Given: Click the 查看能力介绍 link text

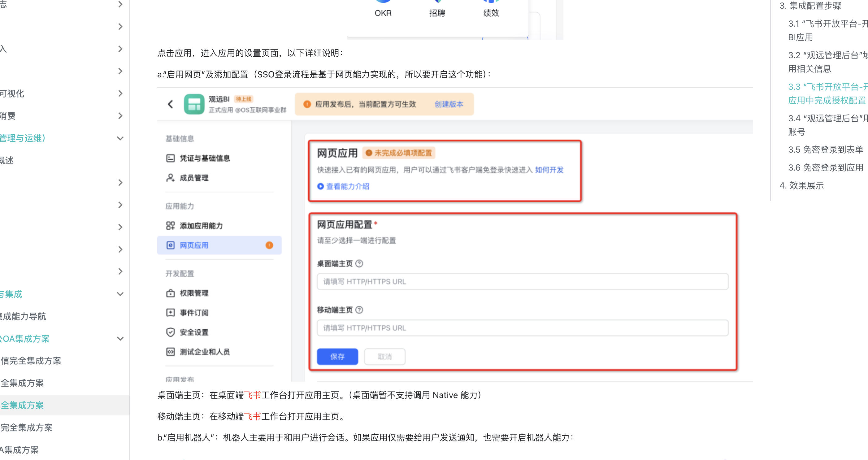Looking at the screenshot, I should 348,186.
